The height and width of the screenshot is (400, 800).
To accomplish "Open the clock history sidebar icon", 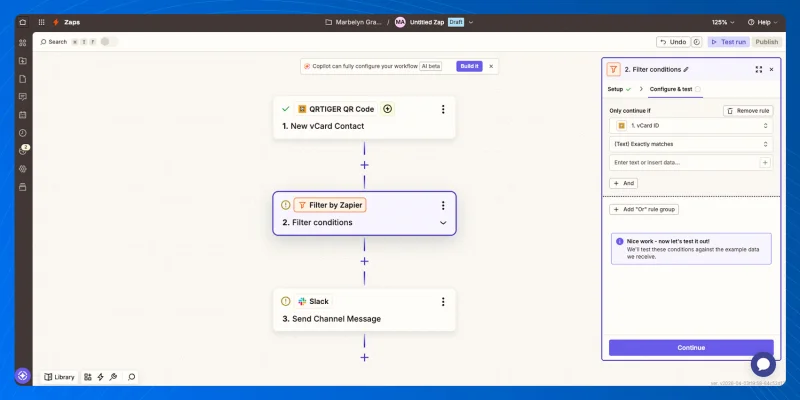I will [x=22, y=133].
